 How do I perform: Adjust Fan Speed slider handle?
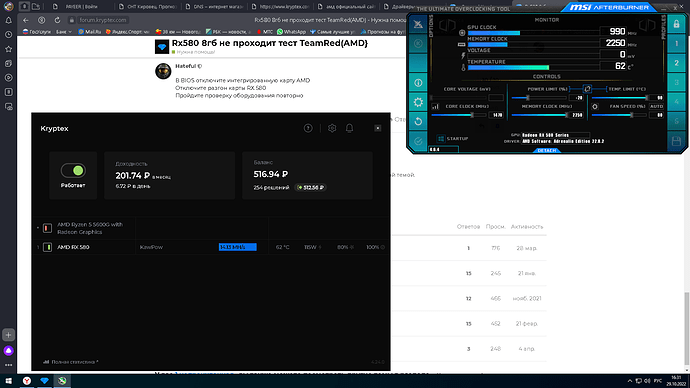pos(631,115)
